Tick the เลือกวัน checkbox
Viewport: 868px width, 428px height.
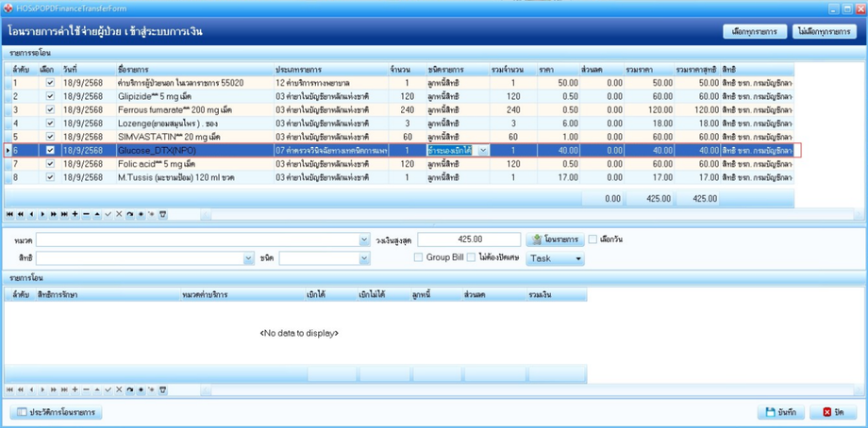coord(593,239)
